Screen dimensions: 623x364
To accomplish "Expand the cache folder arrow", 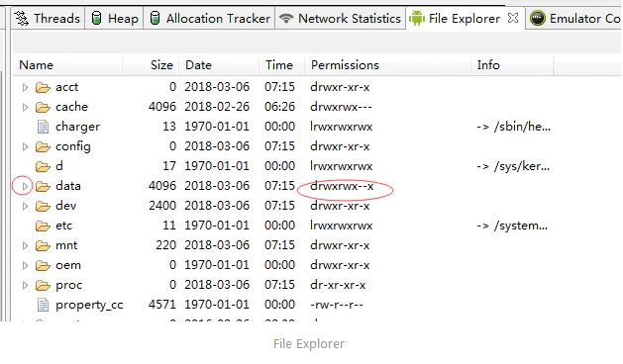I will (25, 107).
